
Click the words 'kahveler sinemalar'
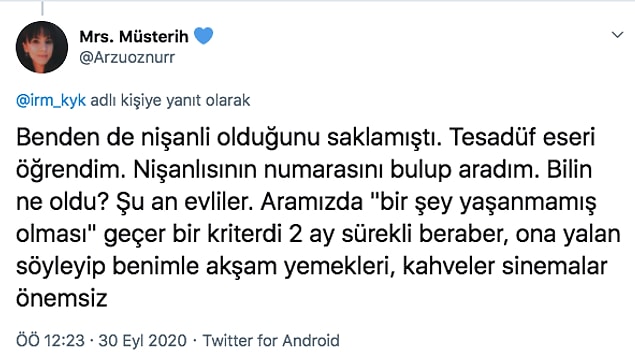pos(505,267)
